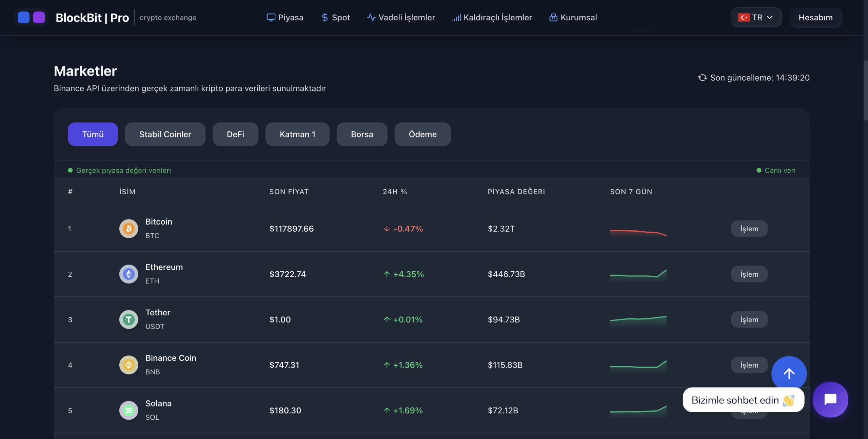
Task: Click the Bitcoin price $117897.66
Action: point(292,229)
